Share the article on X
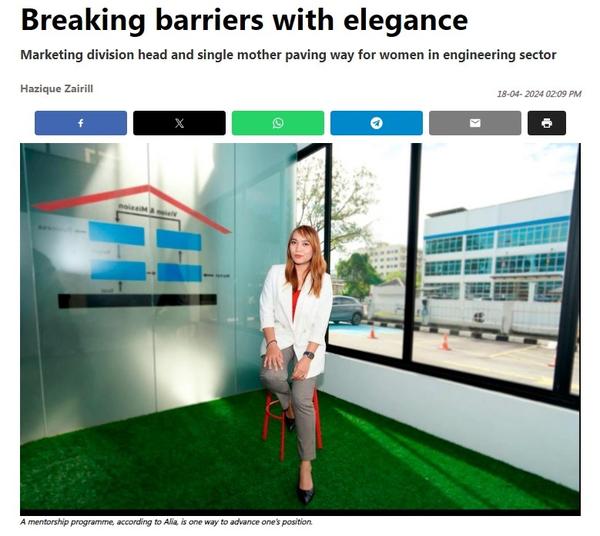 (x=179, y=123)
